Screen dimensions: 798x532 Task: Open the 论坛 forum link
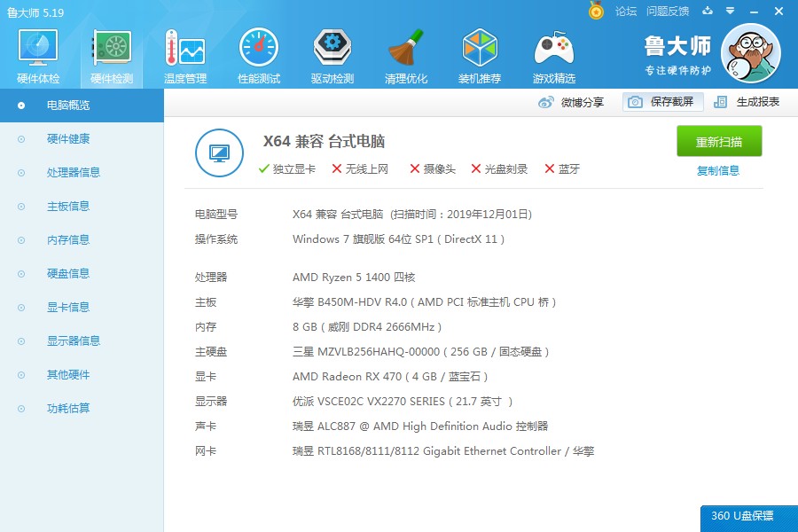click(x=625, y=12)
